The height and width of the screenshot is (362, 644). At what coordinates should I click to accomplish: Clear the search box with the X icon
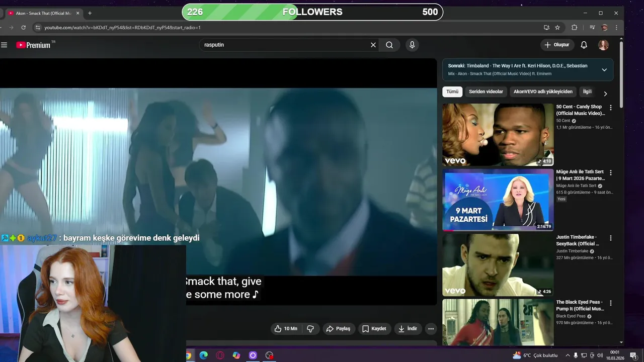(373, 45)
